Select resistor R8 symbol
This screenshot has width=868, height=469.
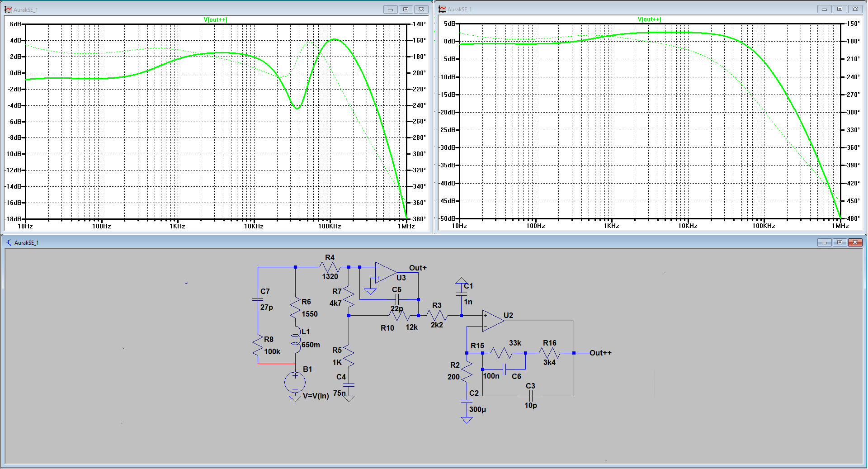tap(258, 346)
